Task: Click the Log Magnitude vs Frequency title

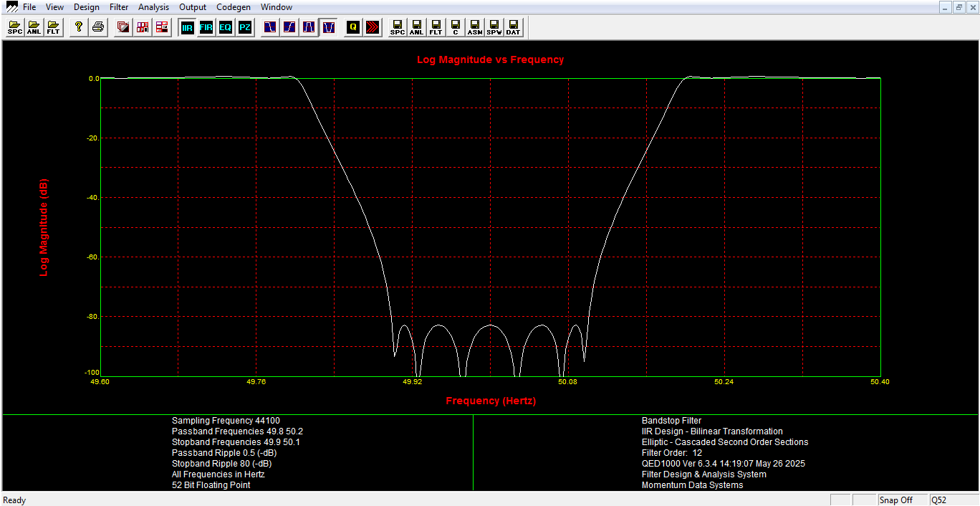Action: coord(491,59)
